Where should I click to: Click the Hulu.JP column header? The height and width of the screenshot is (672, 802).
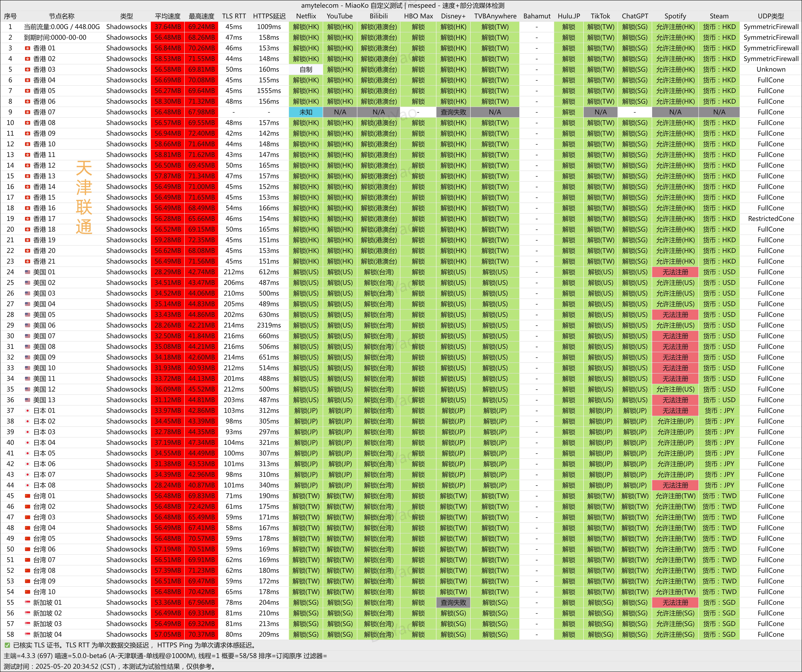click(569, 16)
